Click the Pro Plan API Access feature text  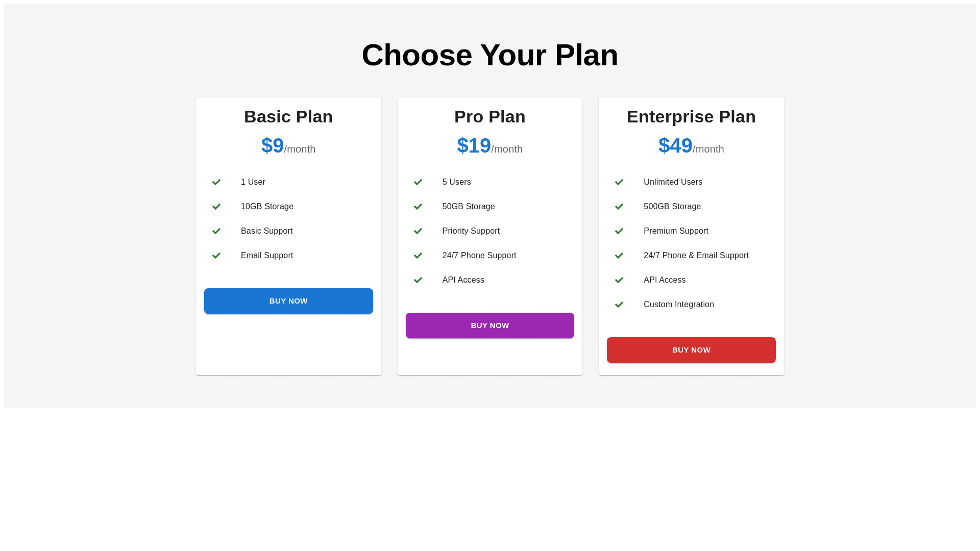click(463, 280)
